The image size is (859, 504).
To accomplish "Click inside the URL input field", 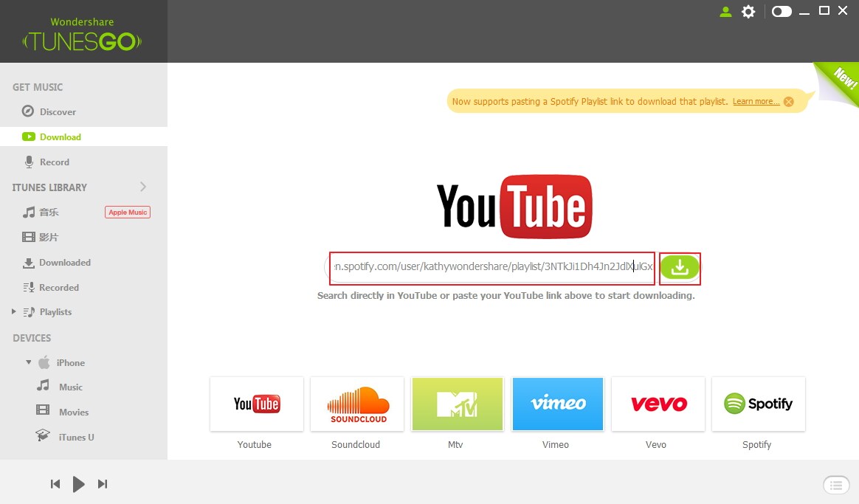I will [492, 267].
